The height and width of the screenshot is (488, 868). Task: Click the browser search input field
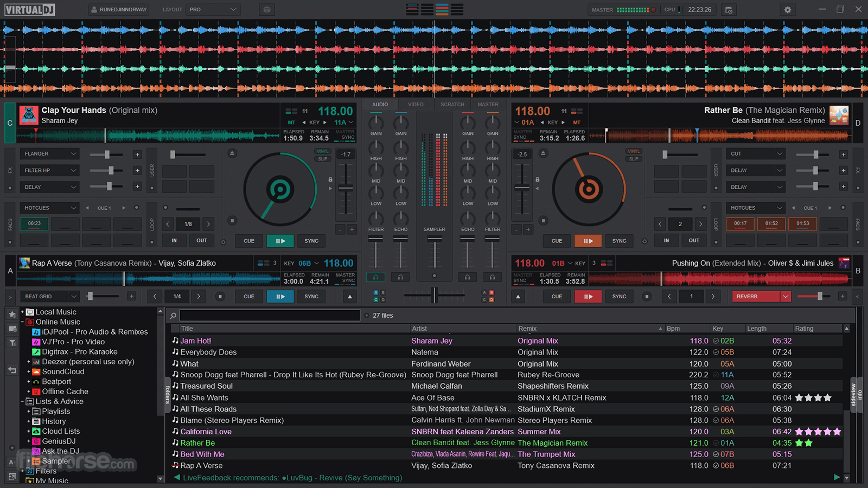coord(270,316)
